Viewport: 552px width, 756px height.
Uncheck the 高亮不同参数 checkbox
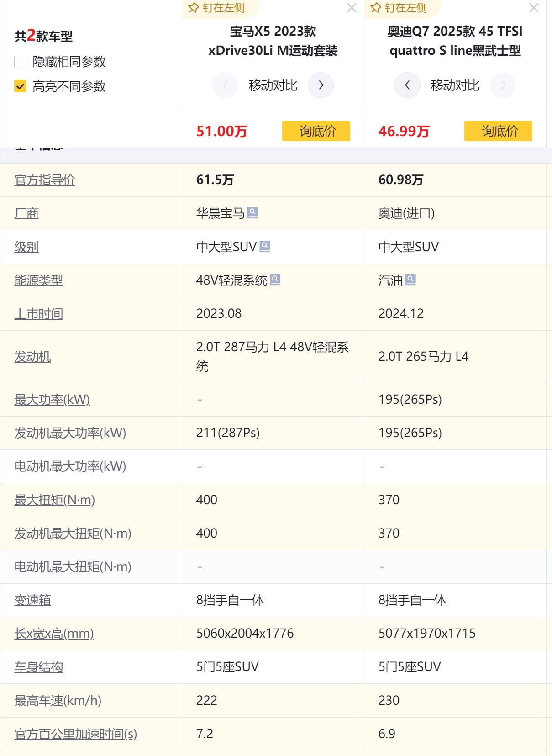click(21, 86)
